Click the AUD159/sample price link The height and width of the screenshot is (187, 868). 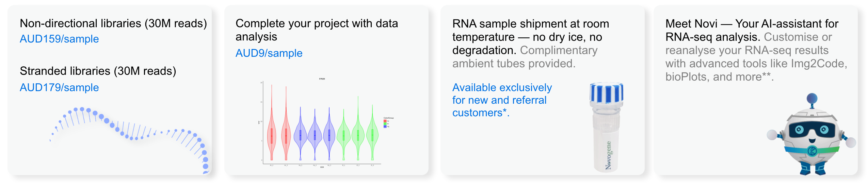[x=59, y=39]
